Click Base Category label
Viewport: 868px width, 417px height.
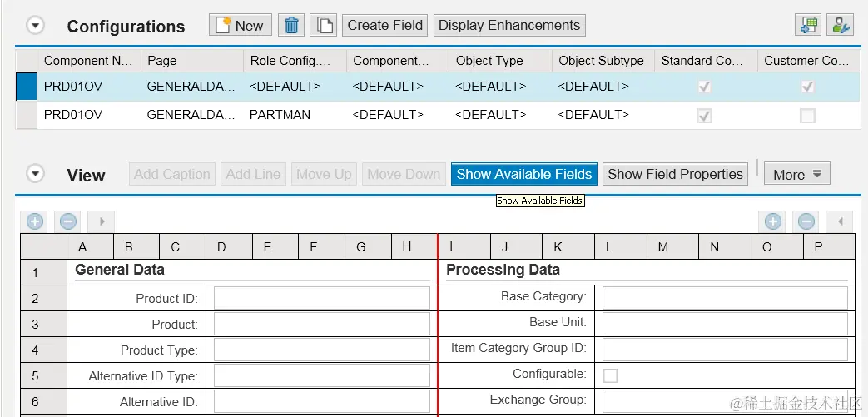click(x=543, y=297)
